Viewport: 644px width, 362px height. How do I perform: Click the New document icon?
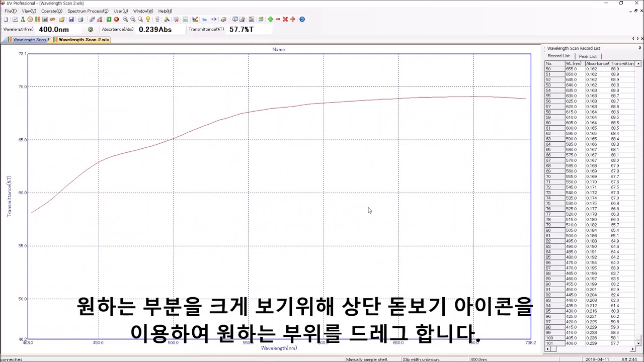tap(6, 19)
